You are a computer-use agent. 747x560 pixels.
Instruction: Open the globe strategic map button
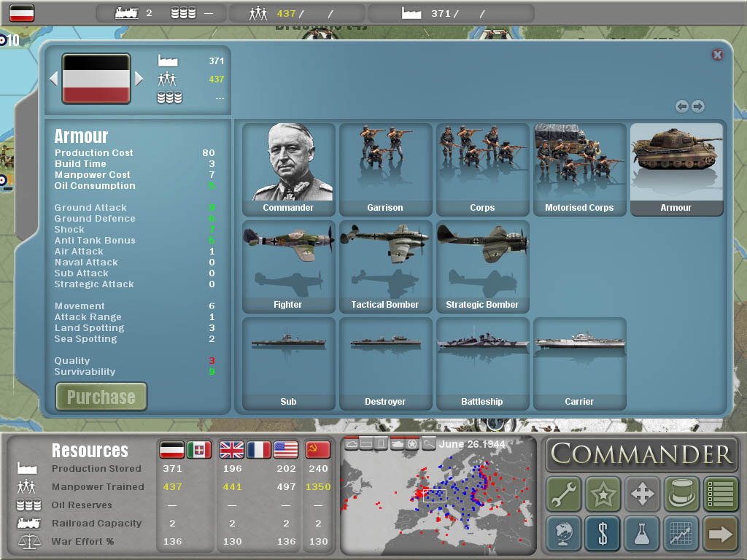click(x=564, y=533)
